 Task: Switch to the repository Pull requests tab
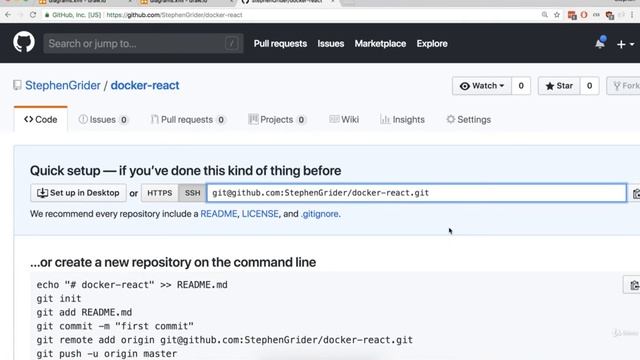188,120
